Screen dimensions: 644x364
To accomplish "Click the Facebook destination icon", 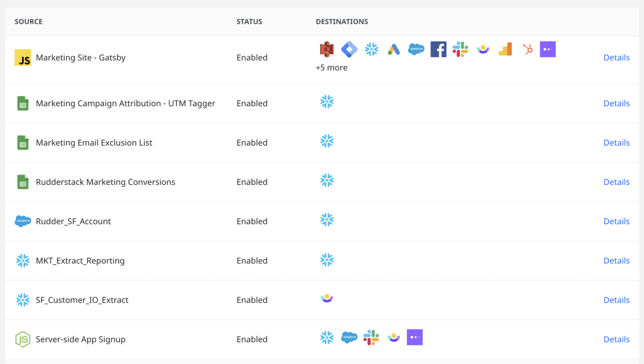I will pyautogui.click(x=438, y=49).
